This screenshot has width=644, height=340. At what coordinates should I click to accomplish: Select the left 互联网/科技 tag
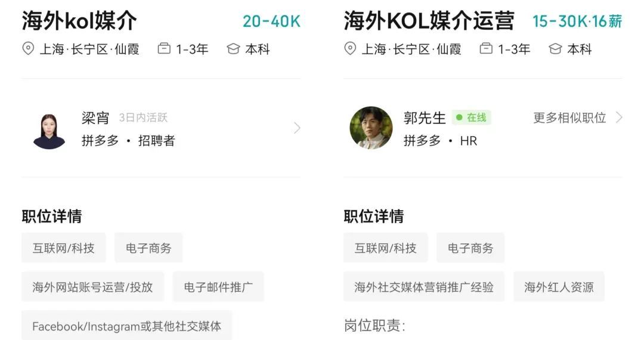pos(63,248)
